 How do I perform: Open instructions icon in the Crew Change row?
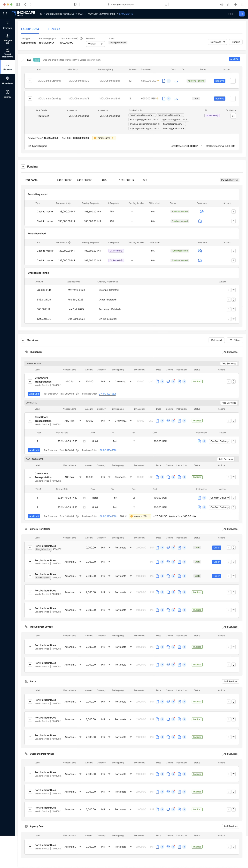point(180,381)
